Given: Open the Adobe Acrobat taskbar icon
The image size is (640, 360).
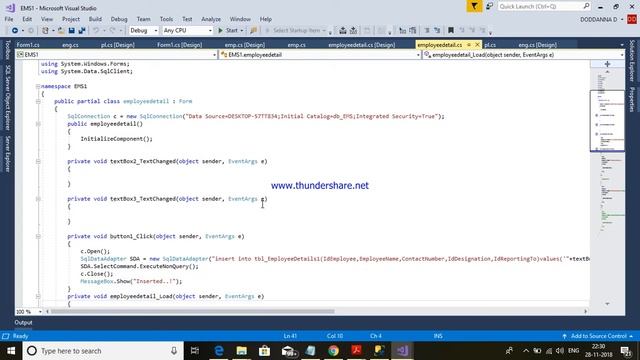Looking at the screenshot, I should click(x=356, y=351).
